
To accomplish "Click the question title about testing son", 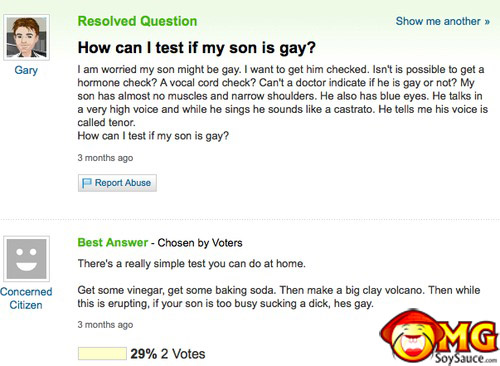I will (x=196, y=48).
